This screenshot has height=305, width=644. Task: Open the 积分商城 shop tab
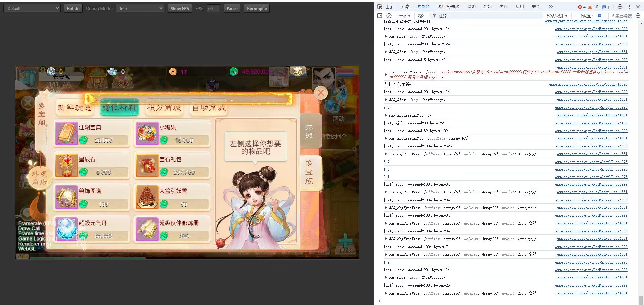(x=164, y=107)
